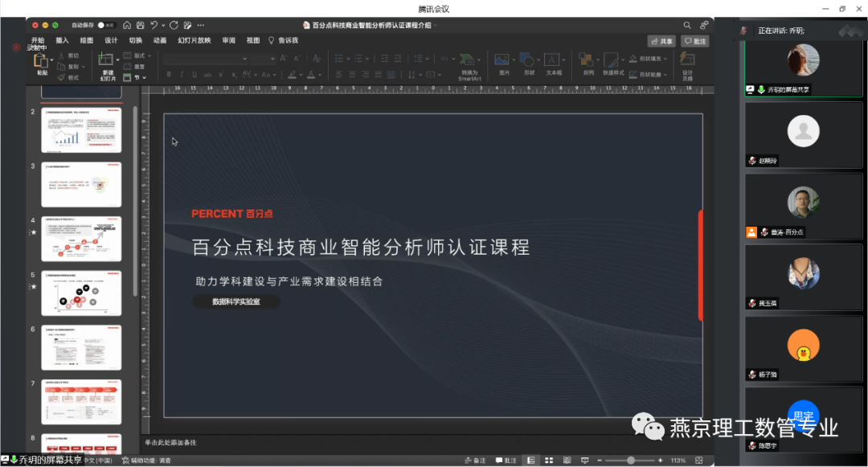Image resolution: width=868 pixels, height=467 pixels.
Task: Click the Save icon in title bar
Action: (x=140, y=26)
